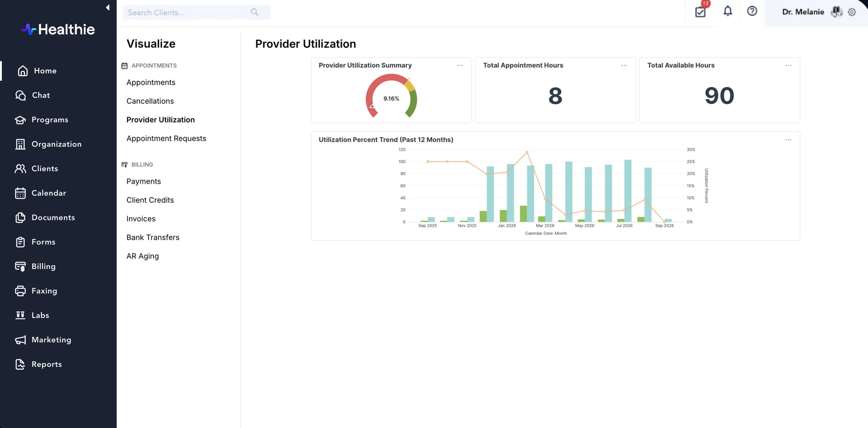868x428 pixels.
Task: Open the tasks checklist icon with badge
Action: click(700, 12)
